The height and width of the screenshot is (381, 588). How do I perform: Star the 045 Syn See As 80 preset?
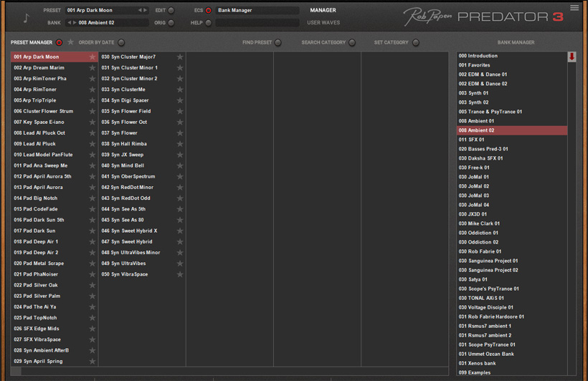(180, 220)
